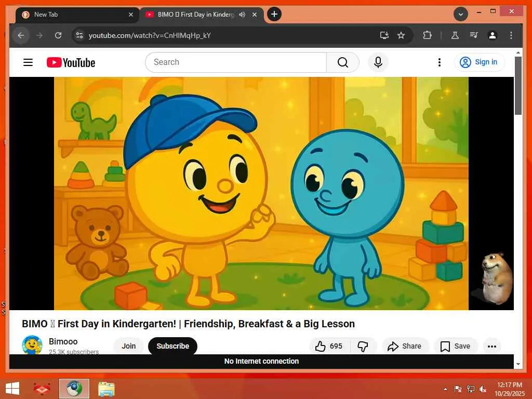Open the Action Center flag icon
Screen dimensions: 532x399
[x=458, y=389]
